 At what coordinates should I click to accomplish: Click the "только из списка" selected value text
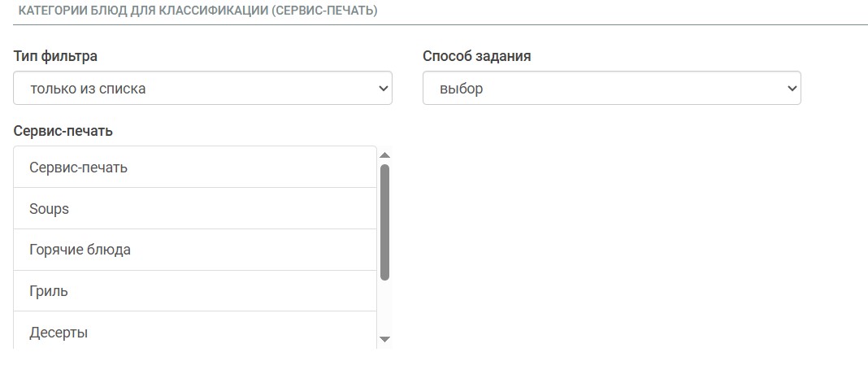click(x=88, y=89)
